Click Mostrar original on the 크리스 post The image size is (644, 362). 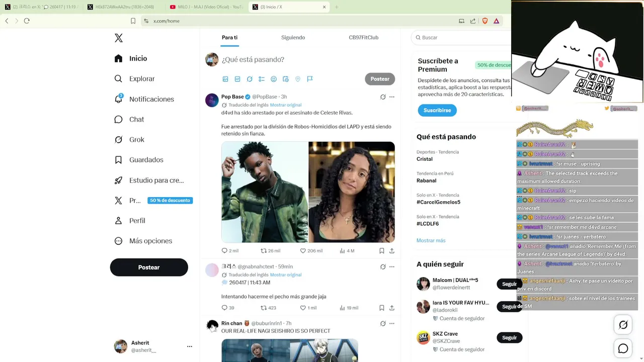pyautogui.click(x=286, y=275)
